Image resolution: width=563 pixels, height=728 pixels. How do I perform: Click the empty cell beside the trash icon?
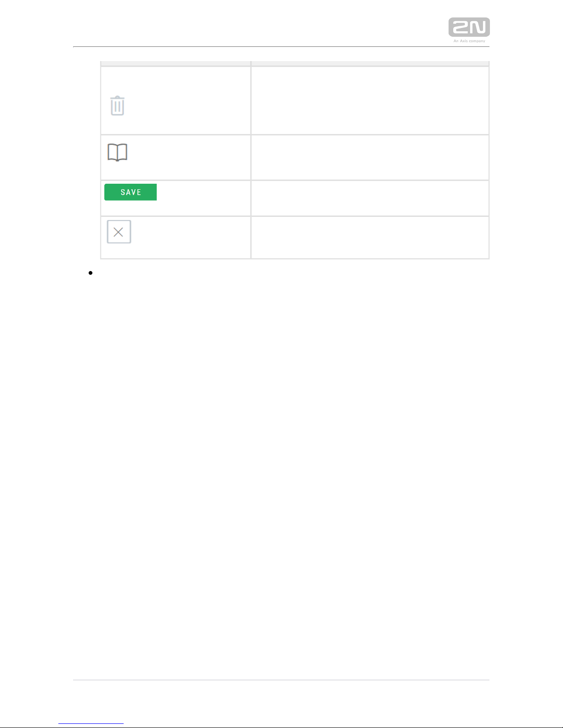[370, 101]
